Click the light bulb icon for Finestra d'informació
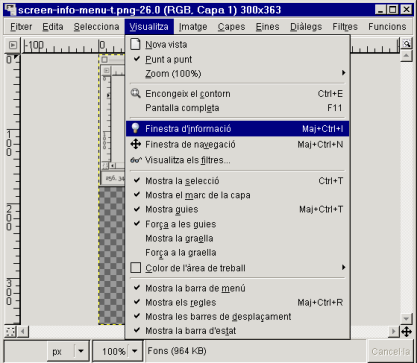The width and height of the screenshot is (417, 363). [x=135, y=128]
